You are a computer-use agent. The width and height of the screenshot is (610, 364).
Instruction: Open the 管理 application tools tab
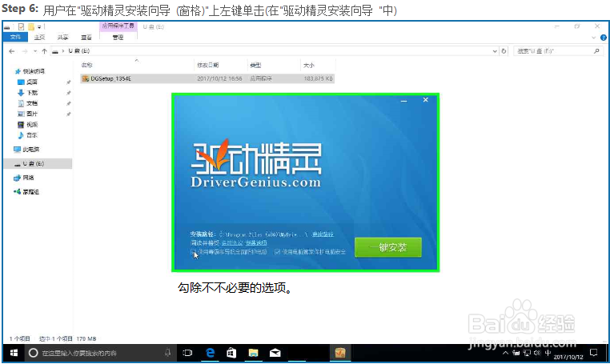(118, 37)
